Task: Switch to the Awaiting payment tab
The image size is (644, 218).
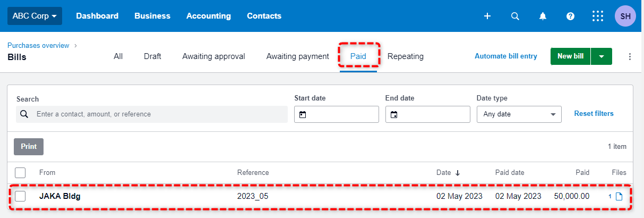Action: coord(298,56)
